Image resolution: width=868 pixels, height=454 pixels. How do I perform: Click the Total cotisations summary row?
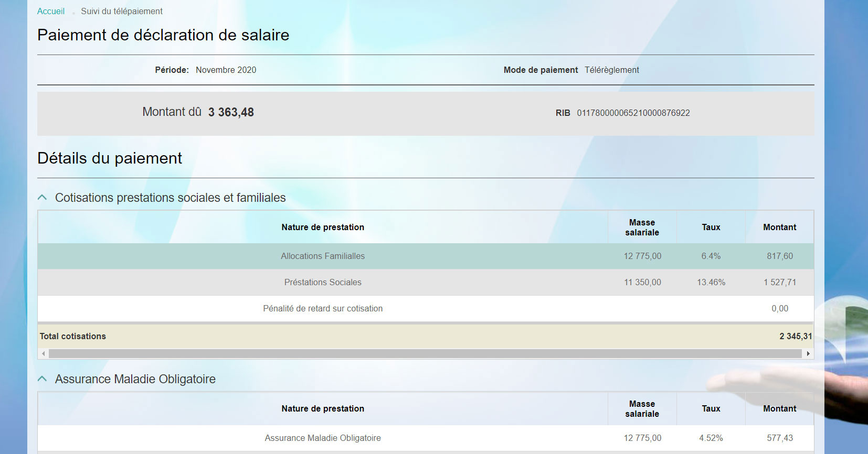click(425, 337)
